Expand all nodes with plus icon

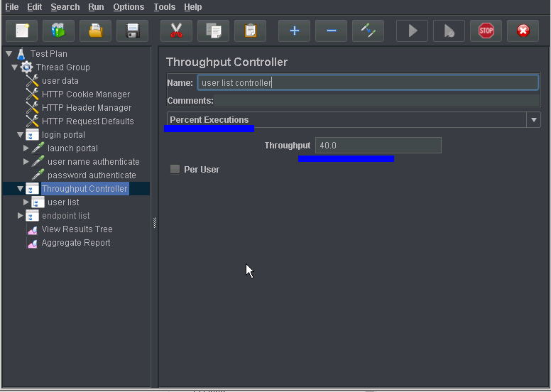point(294,31)
